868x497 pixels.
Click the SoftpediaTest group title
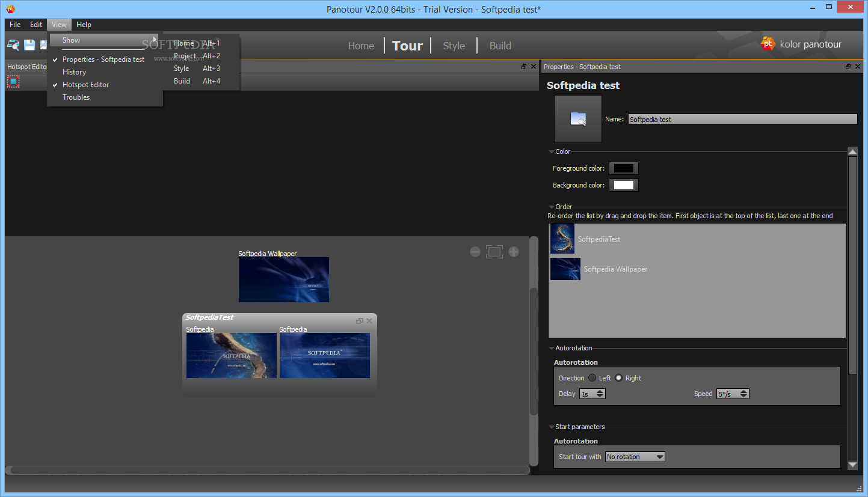click(209, 317)
